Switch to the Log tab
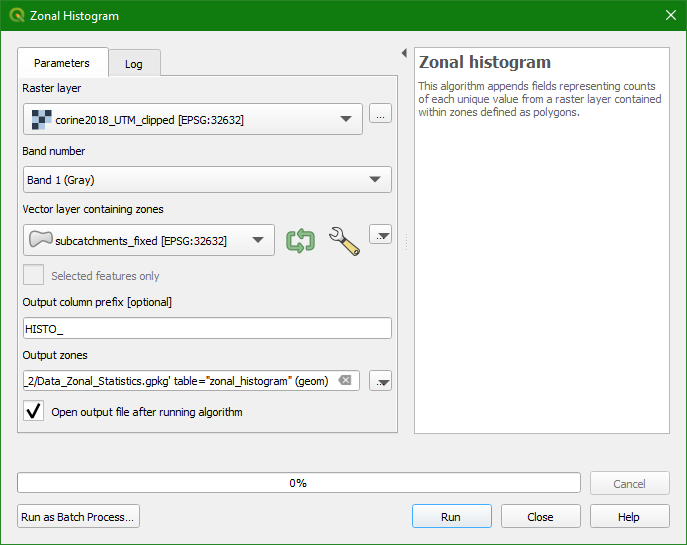The width and height of the screenshot is (687, 545). (134, 64)
